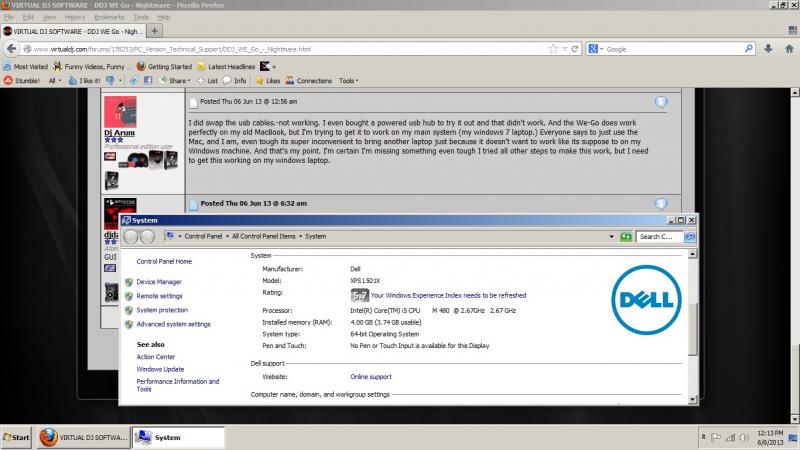The image size is (800, 450).
Task: Click the green refresh button in System window
Action: tap(626, 237)
